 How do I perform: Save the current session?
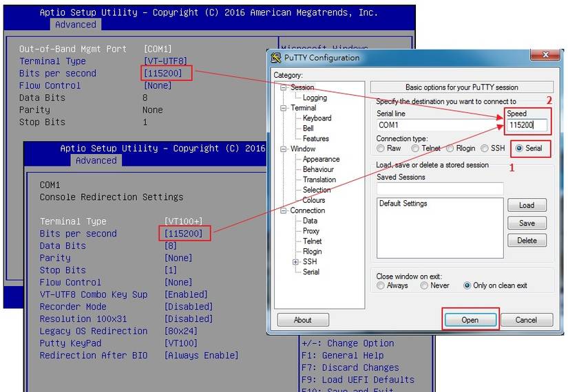tap(527, 223)
